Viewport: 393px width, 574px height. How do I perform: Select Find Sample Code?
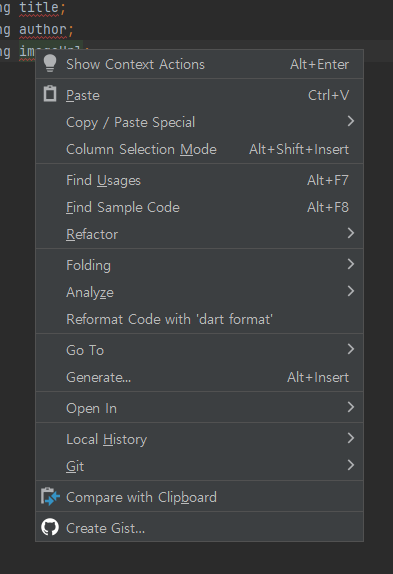[199, 207]
